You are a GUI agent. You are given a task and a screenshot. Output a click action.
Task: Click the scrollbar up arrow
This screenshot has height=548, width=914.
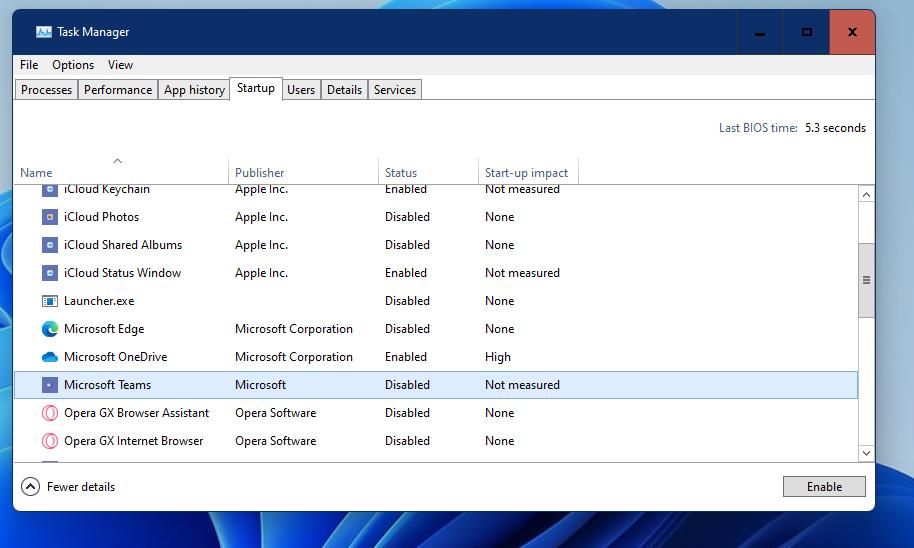click(x=866, y=195)
